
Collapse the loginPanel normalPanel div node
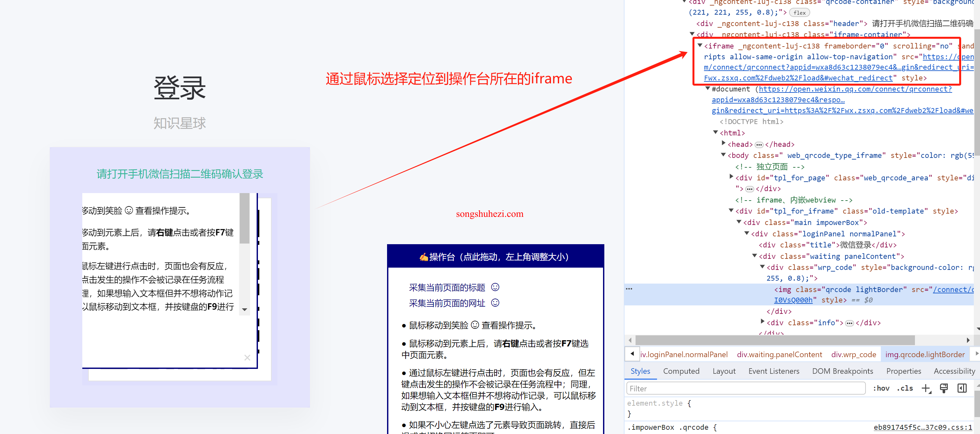pos(746,233)
